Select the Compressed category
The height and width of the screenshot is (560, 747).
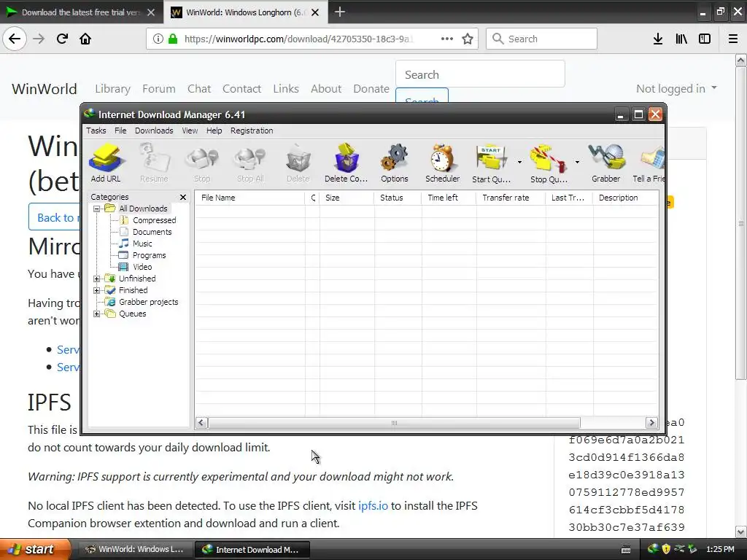click(155, 220)
